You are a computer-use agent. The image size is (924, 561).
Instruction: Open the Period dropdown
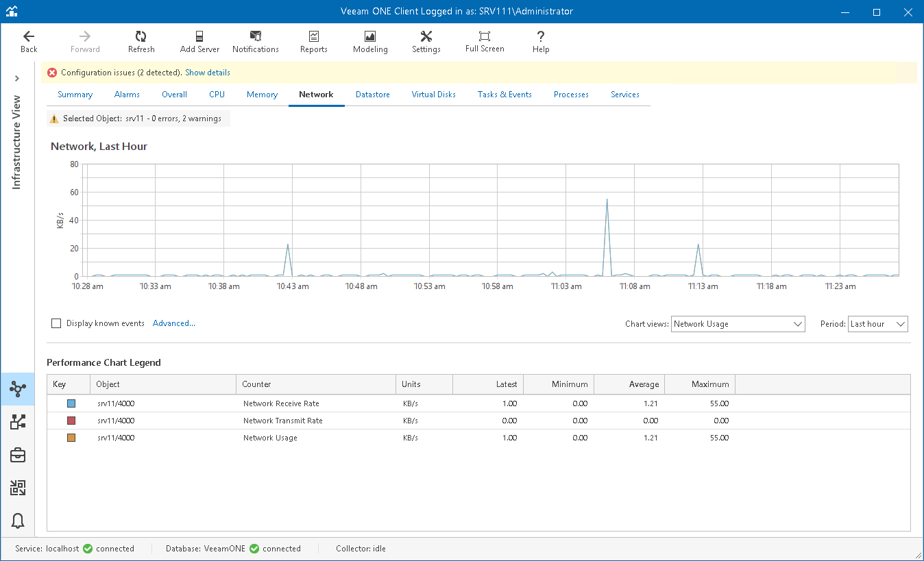[x=877, y=324]
